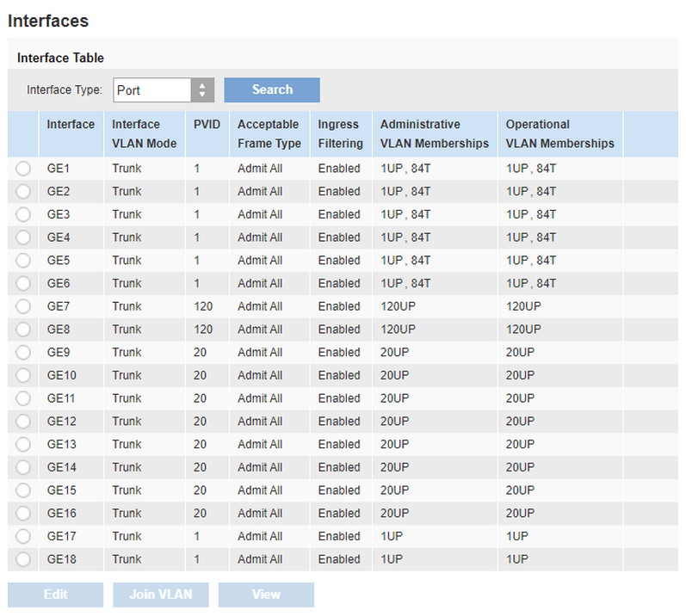The width and height of the screenshot is (686, 616).
Task: Click the Administrative VLAN Memberships header
Action: (434, 134)
